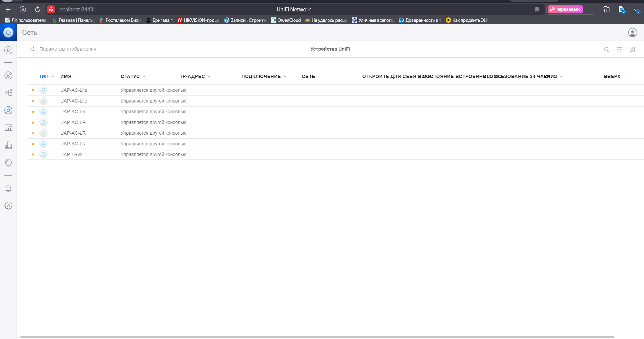Open the Бригада 4 bookmark

coord(159,20)
